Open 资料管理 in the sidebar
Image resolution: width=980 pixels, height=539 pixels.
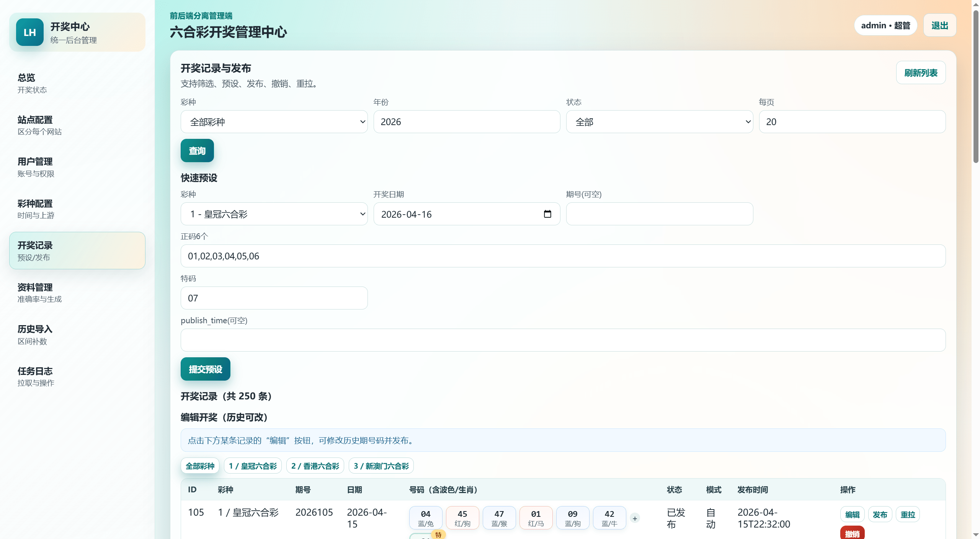coord(77,293)
